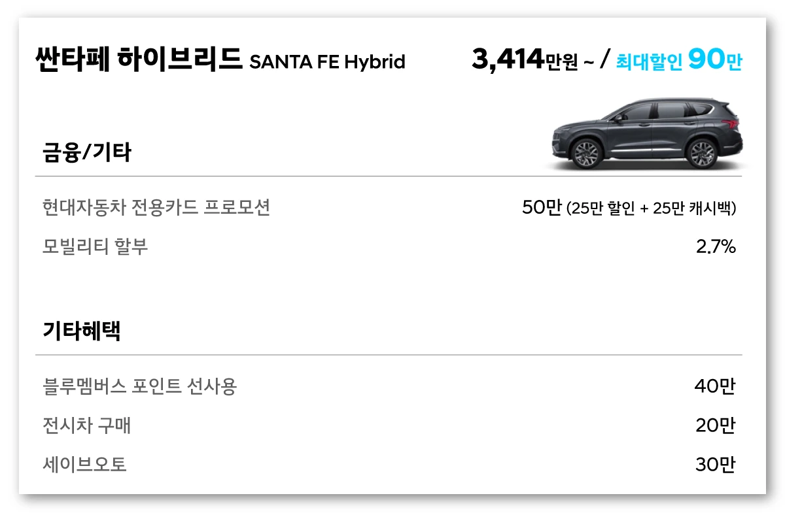Viewport: 785px width, 532px height.
Task: Select the 세이브오토 benefit
Action: [84, 465]
